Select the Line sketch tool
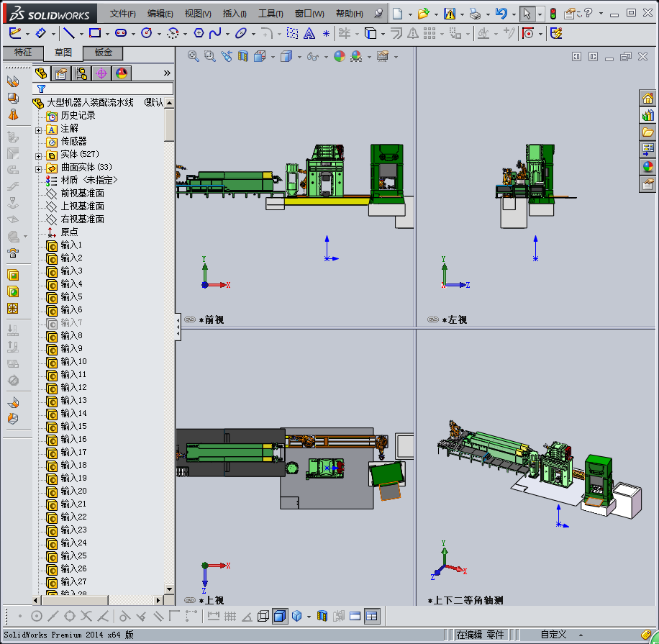 (x=68, y=33)
